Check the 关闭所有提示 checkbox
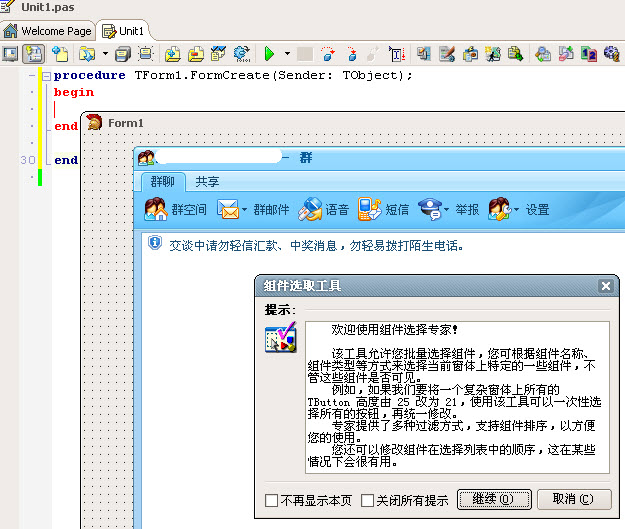 (x=367, y=500)
